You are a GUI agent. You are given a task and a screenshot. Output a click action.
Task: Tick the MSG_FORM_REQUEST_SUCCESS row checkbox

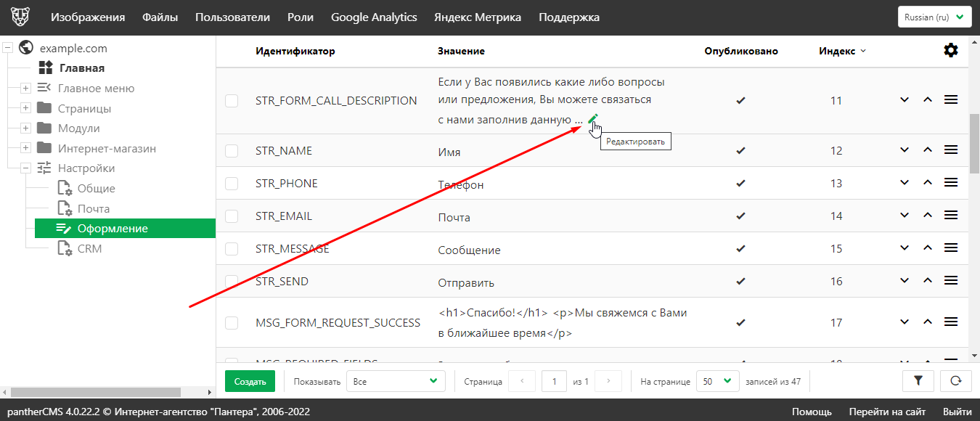pos(232,322)
